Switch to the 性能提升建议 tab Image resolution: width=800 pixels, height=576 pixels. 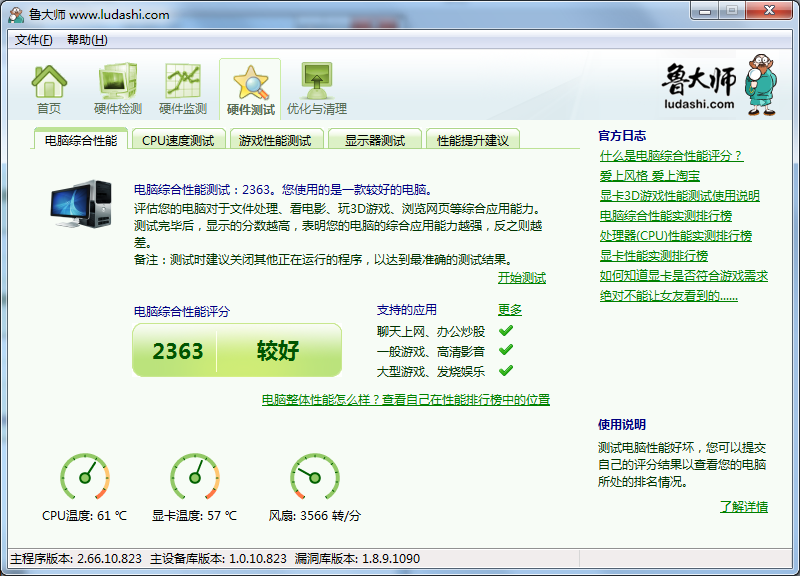pyautogui.click(x=472, y=140)
